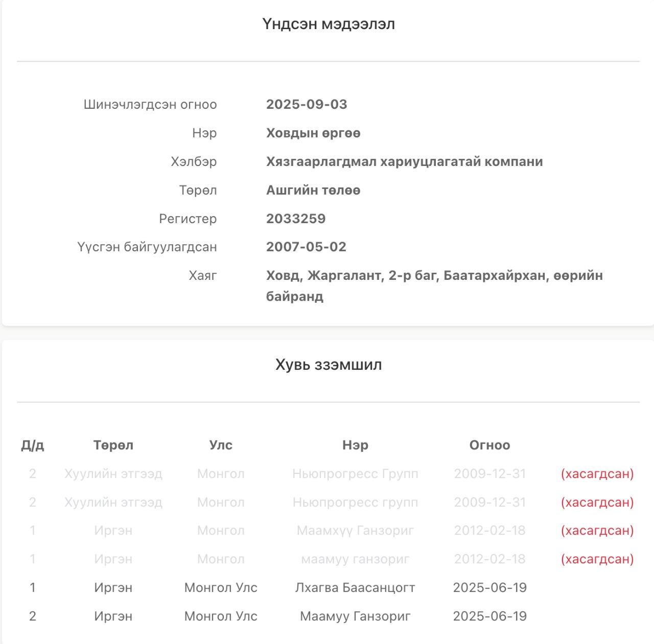Click the Улс column header
The height and width of the screenshot is (644, 654).
[x=221, y=445]
